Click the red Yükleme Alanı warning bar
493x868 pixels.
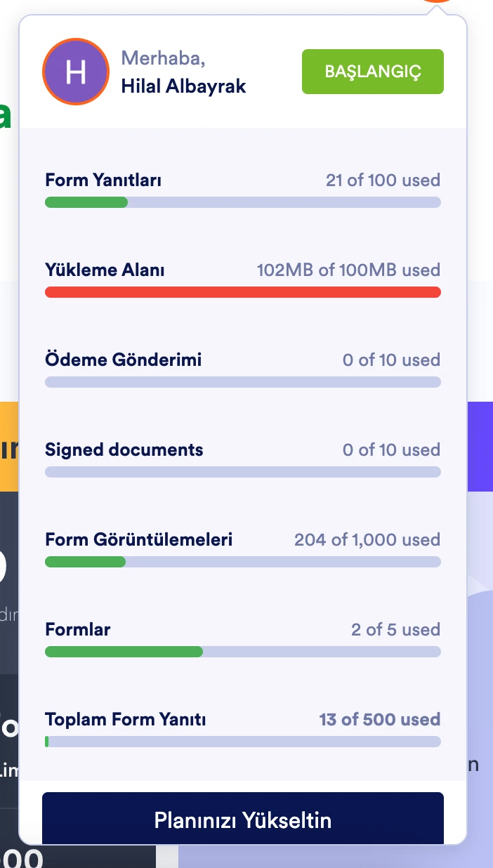pos(243,291)
